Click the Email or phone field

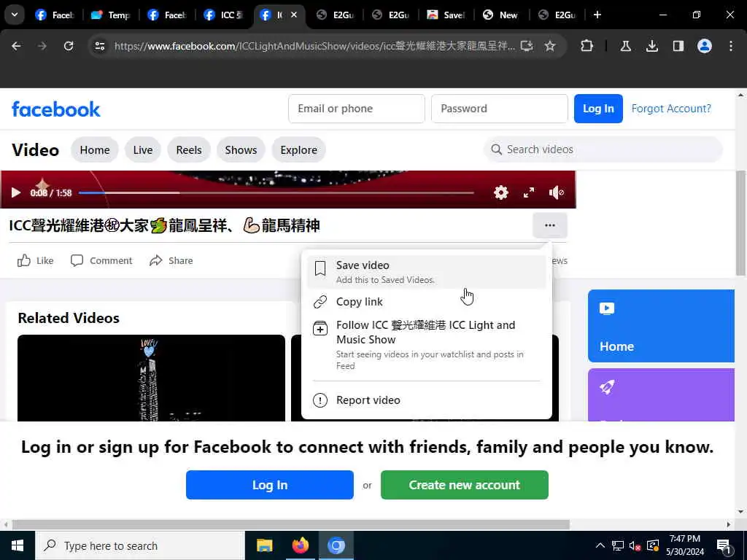coord(356,109)
